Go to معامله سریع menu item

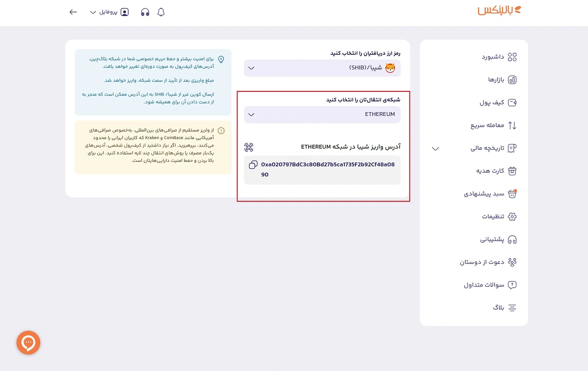tap(487, 125)
